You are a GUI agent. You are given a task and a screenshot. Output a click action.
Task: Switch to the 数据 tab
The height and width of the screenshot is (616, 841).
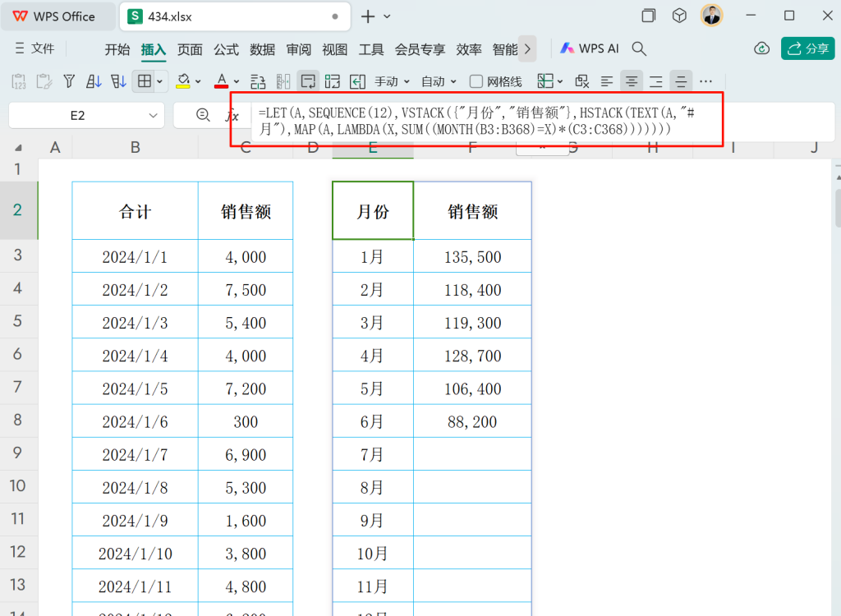262,49
